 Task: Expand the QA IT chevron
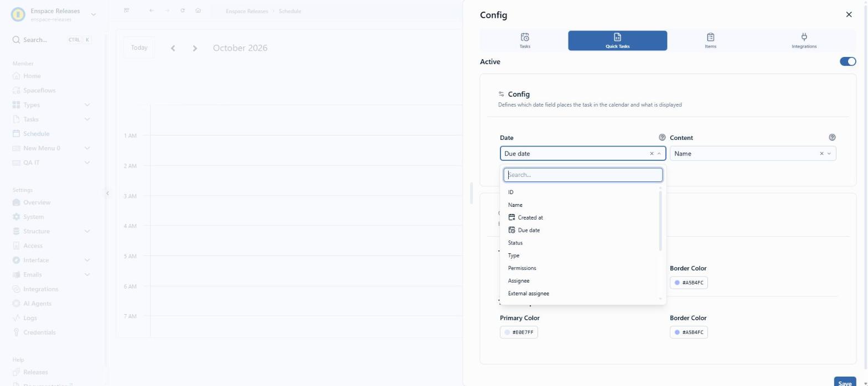pos(87,163)
